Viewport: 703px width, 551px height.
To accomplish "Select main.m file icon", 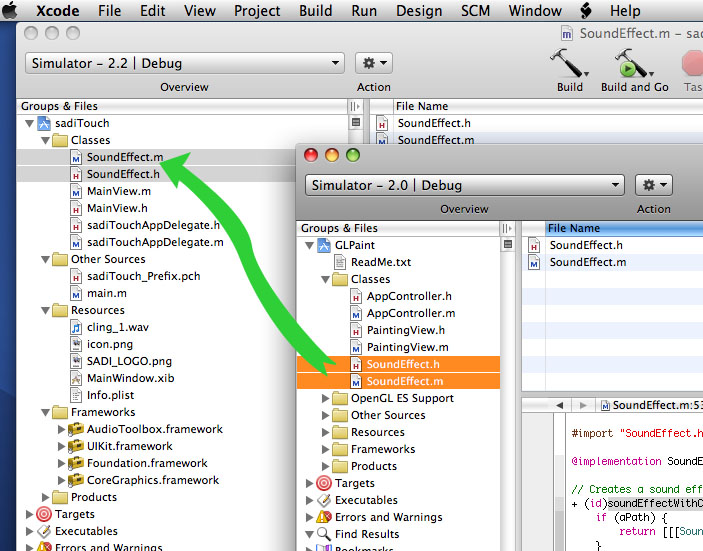I will pyautogui.click(x=76, y=293).
